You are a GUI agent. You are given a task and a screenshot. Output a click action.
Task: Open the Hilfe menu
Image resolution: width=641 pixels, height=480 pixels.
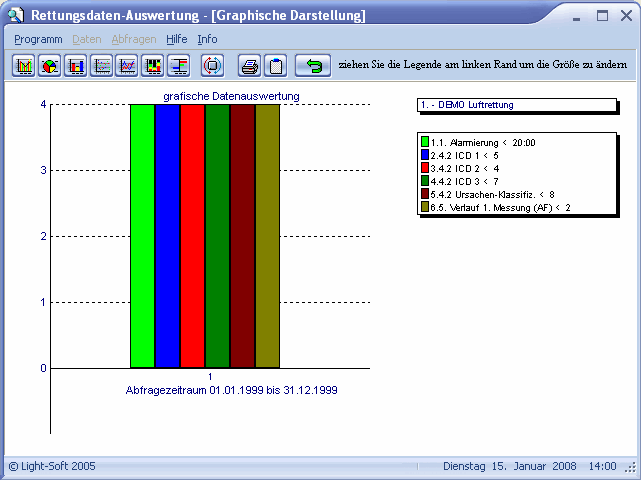coord(177,39)
